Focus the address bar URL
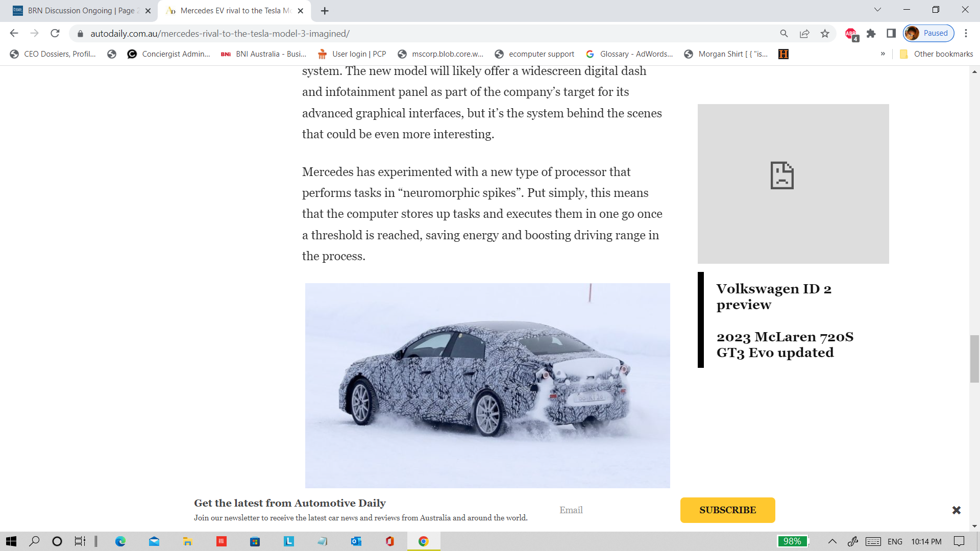Viewport: 980px width, 551px height. (x=219, y=34)
